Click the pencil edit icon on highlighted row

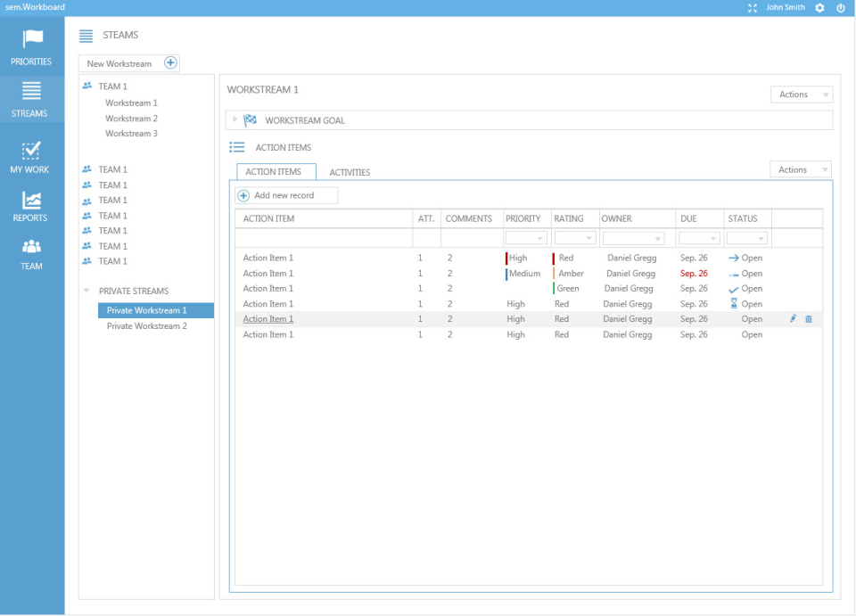(794, 318)
